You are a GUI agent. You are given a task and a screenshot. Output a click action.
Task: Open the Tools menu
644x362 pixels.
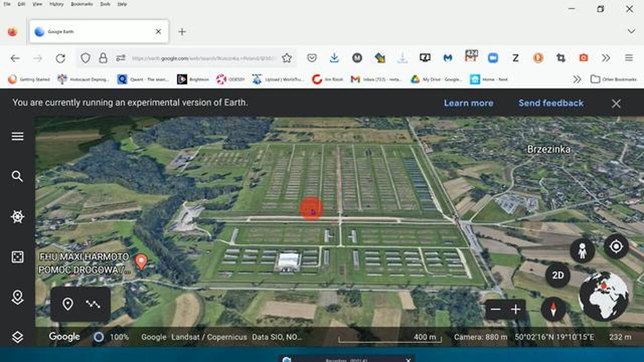105,4
